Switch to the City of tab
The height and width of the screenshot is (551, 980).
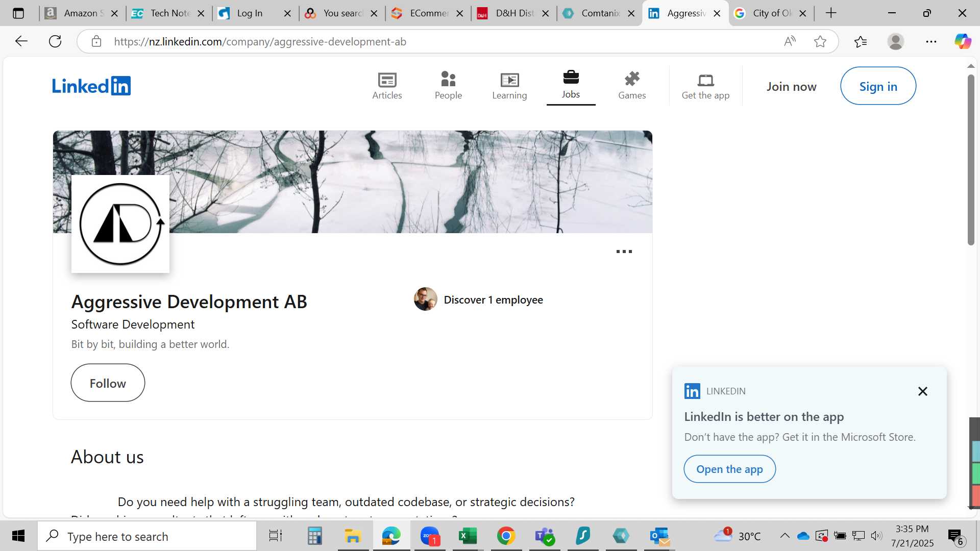(x=770, y=13)
